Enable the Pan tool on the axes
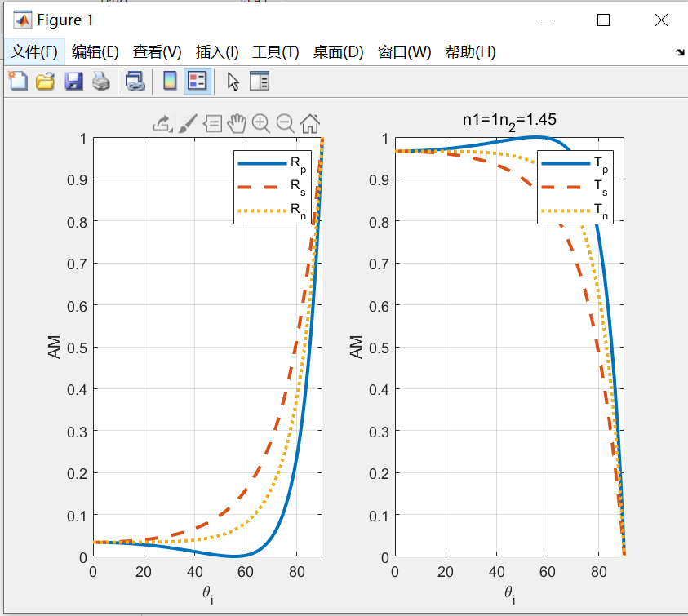This screenshot has height=616, width=688. tap(236, 123)
